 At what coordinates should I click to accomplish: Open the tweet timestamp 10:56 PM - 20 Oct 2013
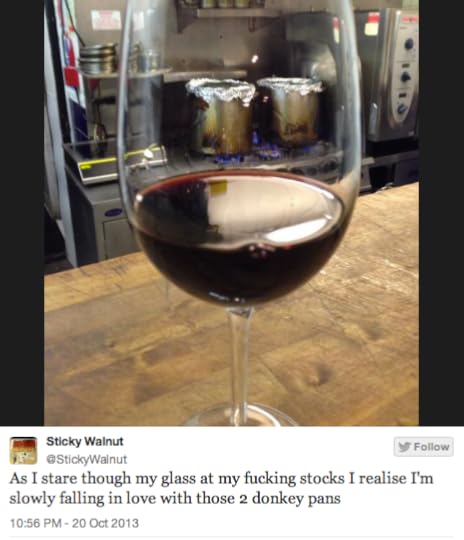coord(74,523)
